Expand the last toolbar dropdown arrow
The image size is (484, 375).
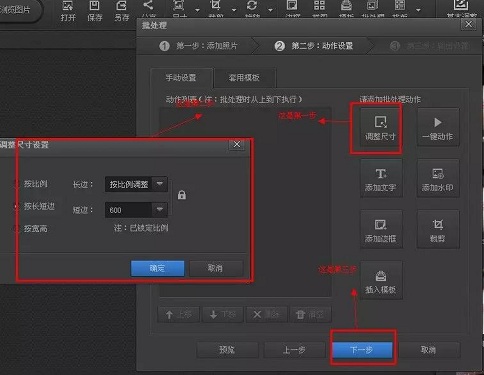point(418,10)
